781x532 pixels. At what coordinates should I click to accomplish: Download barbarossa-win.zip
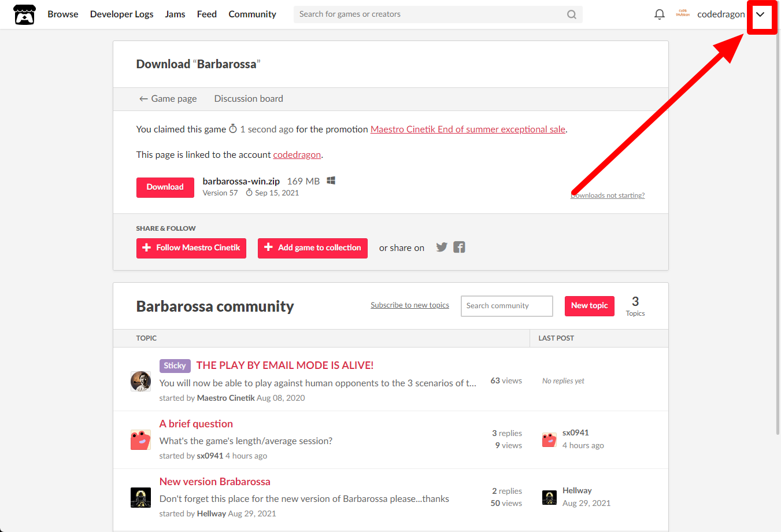165,187
